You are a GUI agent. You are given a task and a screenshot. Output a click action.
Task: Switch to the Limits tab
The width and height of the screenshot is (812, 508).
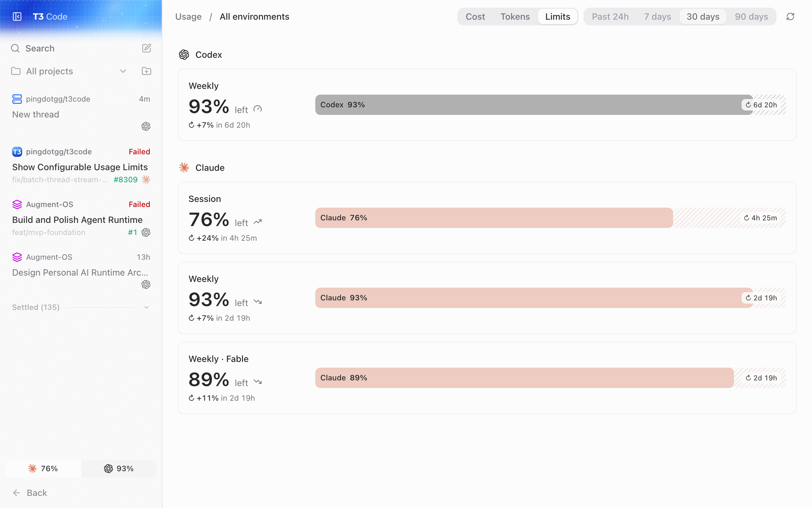pyautogui.click(x=558, y=17)
